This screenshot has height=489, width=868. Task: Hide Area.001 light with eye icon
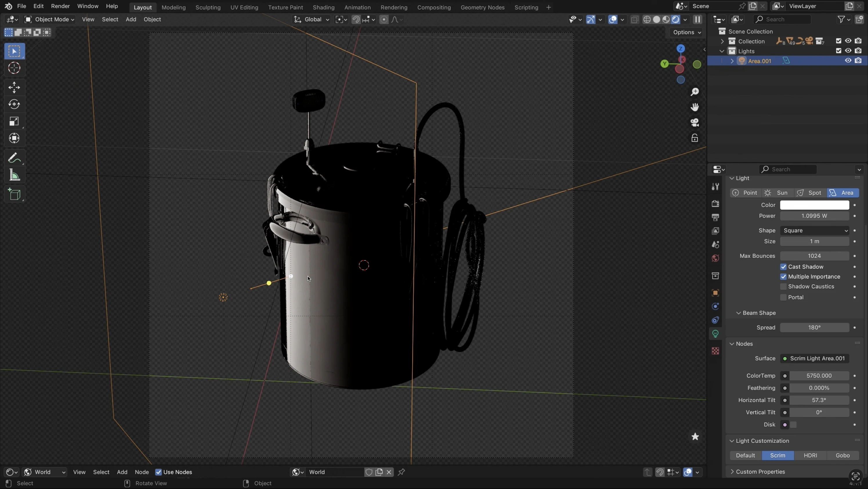click(x=848, y=61)
